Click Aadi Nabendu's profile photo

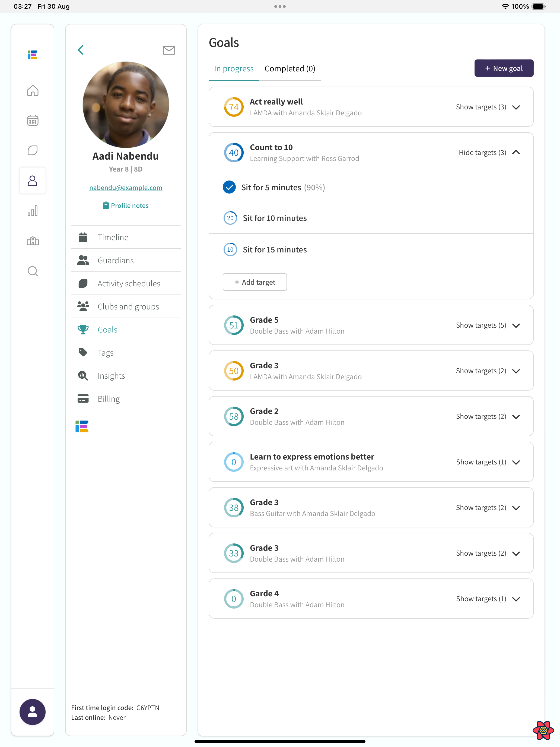tap(126, 105)
